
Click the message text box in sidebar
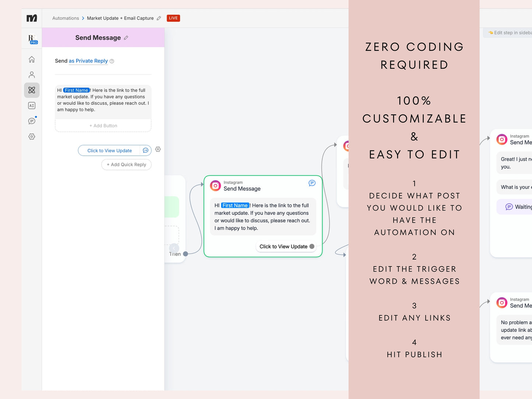[x=103, y=102]
